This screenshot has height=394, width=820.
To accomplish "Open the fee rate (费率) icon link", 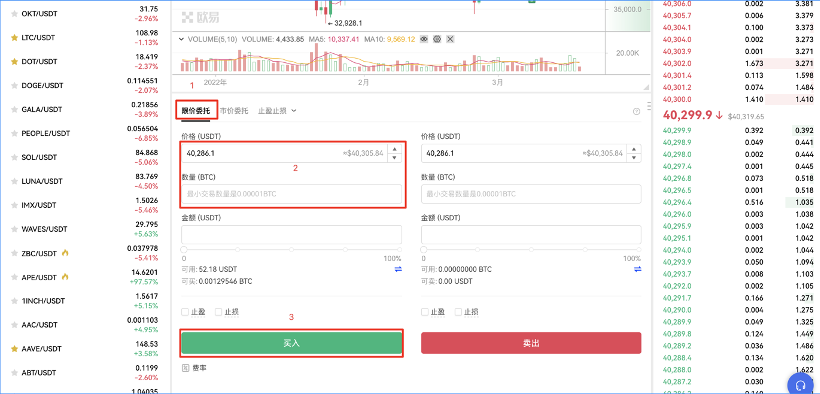I will tap(185, 368).
